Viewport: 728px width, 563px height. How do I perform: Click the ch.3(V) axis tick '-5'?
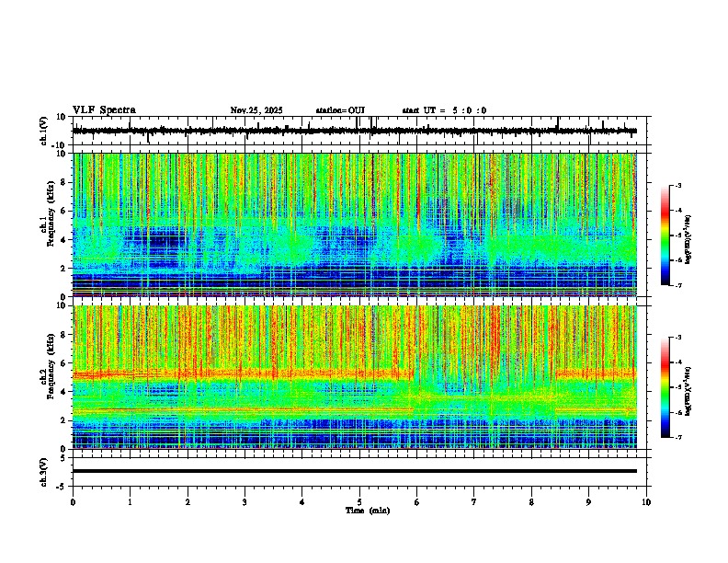point(62,487)
